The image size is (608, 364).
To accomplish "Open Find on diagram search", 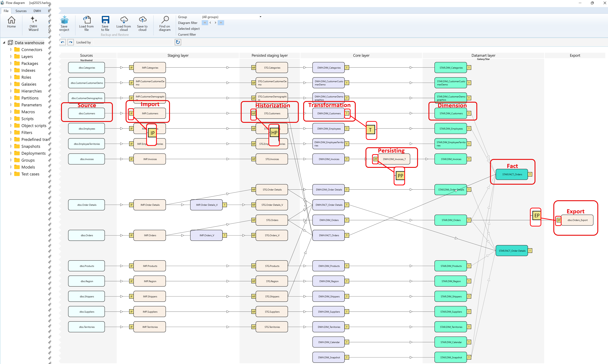I will 165,24.
